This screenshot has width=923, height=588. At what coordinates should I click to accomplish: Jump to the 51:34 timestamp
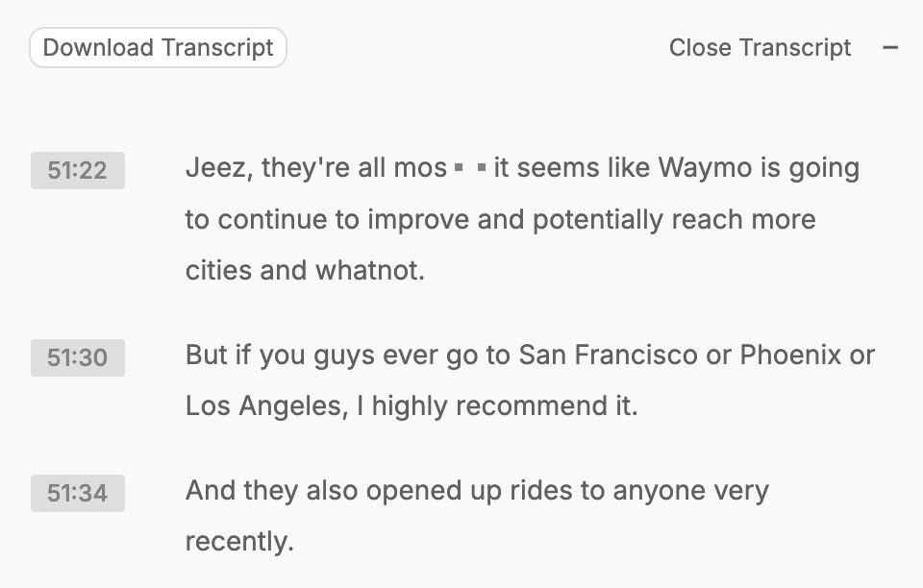pyautogui.click(x=78, y=493)
